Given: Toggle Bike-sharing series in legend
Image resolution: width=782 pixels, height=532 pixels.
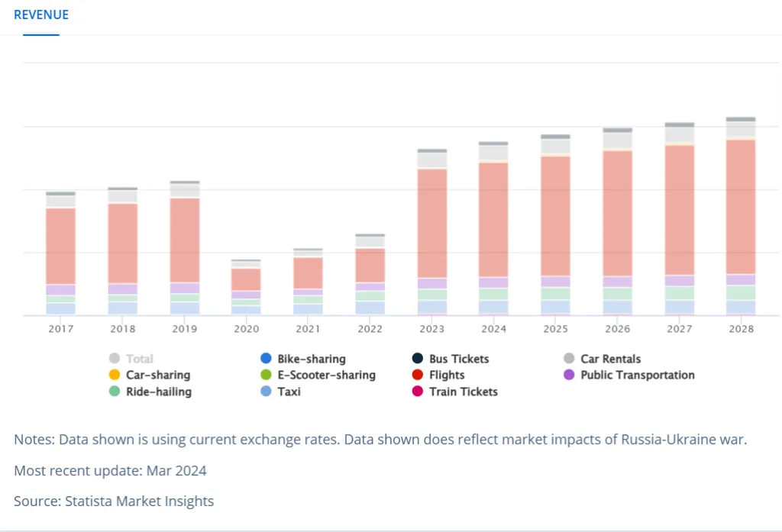Looking at the screenshot, I should [x=311, y=359].
